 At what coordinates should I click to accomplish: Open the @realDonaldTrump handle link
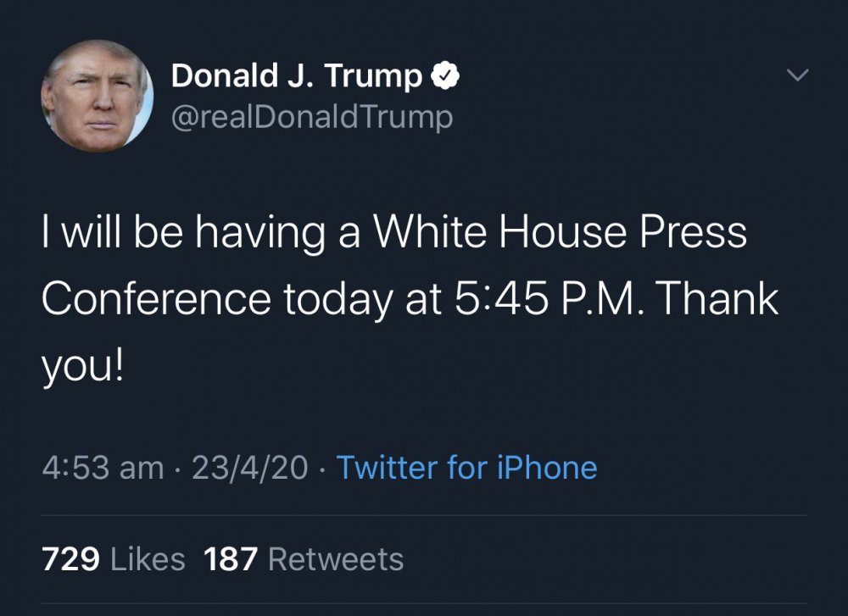(311, 117)
